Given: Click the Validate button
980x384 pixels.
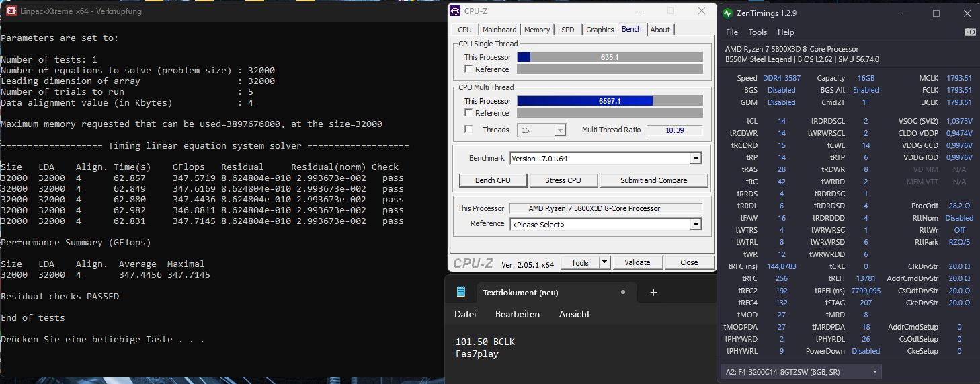Looking at the screenshot, I should tap(637, 262).
